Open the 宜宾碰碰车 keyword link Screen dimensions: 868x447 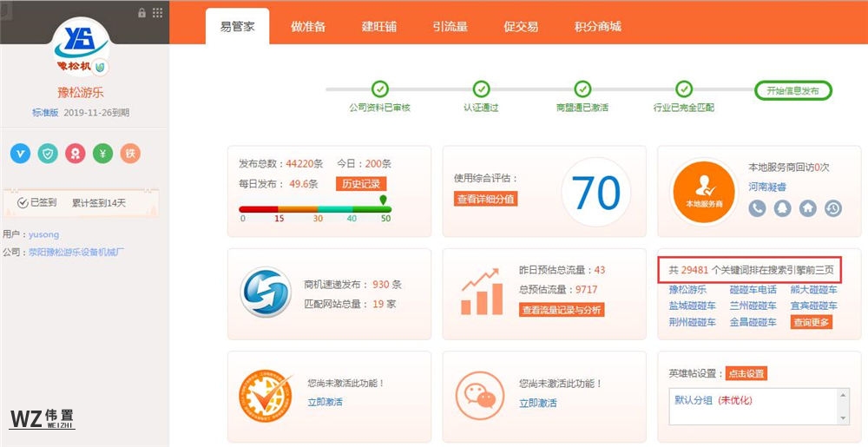coord(814,306)
